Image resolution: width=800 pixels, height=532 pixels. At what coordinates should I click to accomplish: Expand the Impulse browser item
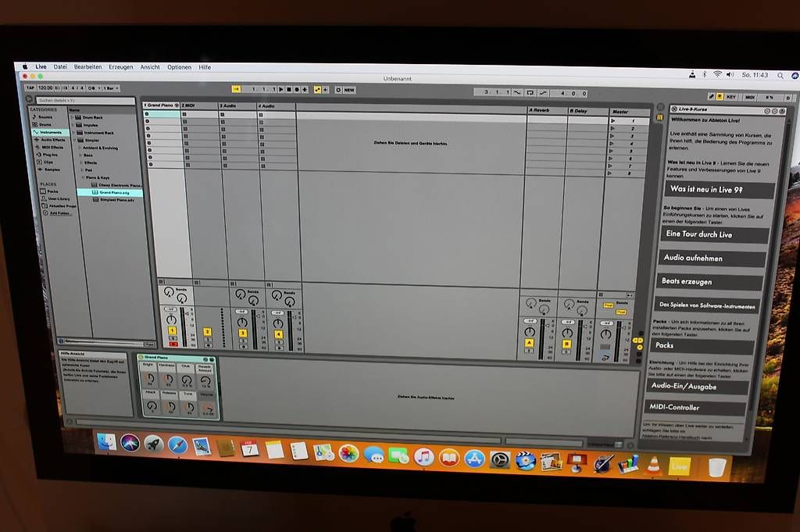click(x=73, y=124)
